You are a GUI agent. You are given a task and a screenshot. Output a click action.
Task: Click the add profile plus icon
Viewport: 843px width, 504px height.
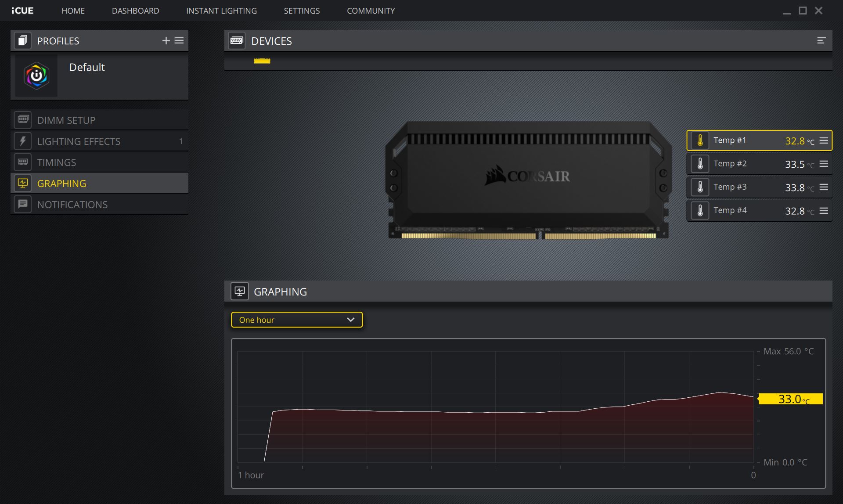click(166, 41)
